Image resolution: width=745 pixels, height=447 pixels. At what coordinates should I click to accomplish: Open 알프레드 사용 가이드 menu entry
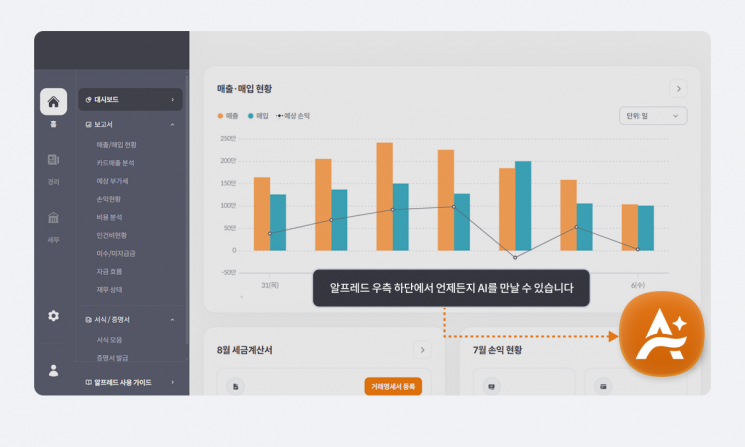pos(130,382)
